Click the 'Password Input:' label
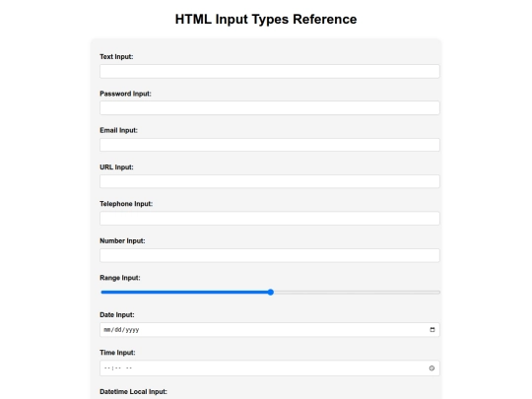The height and width of the screenshot is (399, 532). [125, 94]
